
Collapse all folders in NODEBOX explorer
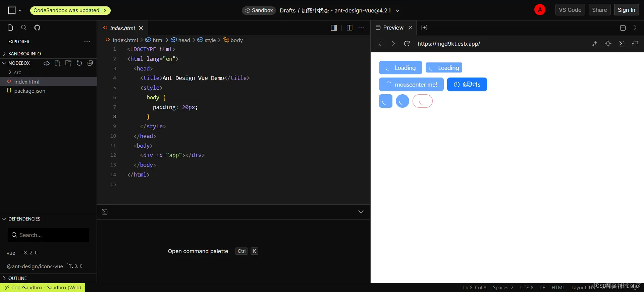pos(90,63)
